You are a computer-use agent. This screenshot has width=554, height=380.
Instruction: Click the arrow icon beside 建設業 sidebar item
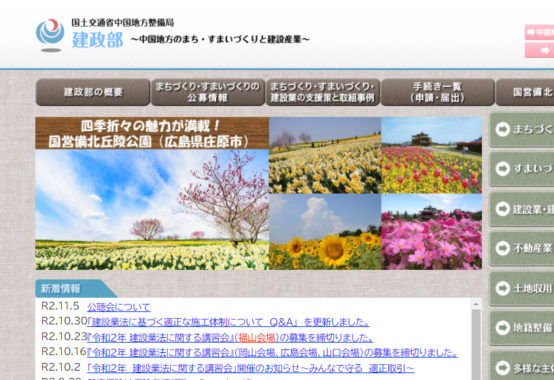[503, 209]
